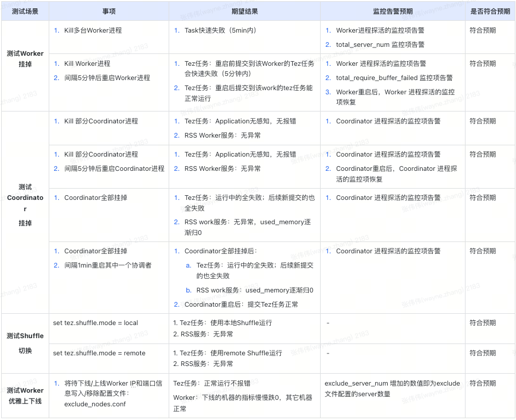Image resolution: width=516 pixels, height=420 pixels.
Task: Select the "期望结果" column header
Action: click(x=245, y=11)
